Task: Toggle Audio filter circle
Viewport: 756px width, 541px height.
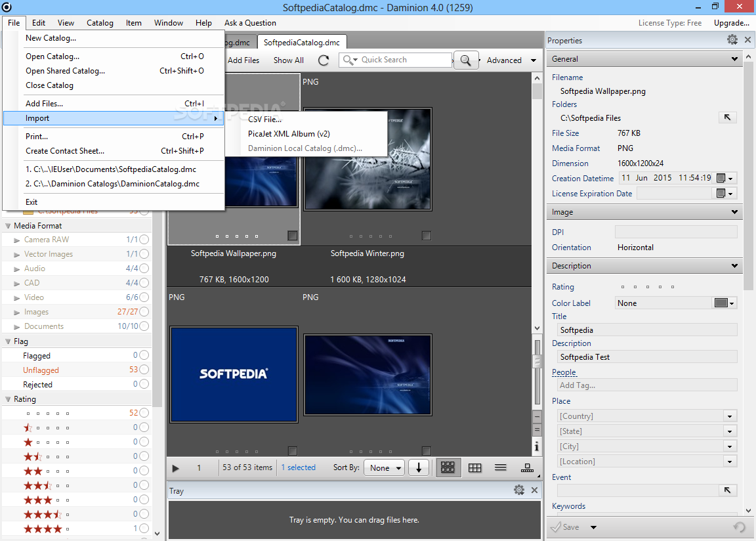Action: pos(144,268)
